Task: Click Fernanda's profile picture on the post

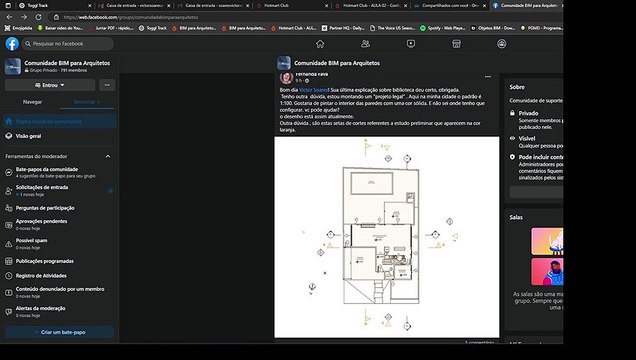Action: tap(286, 77)
